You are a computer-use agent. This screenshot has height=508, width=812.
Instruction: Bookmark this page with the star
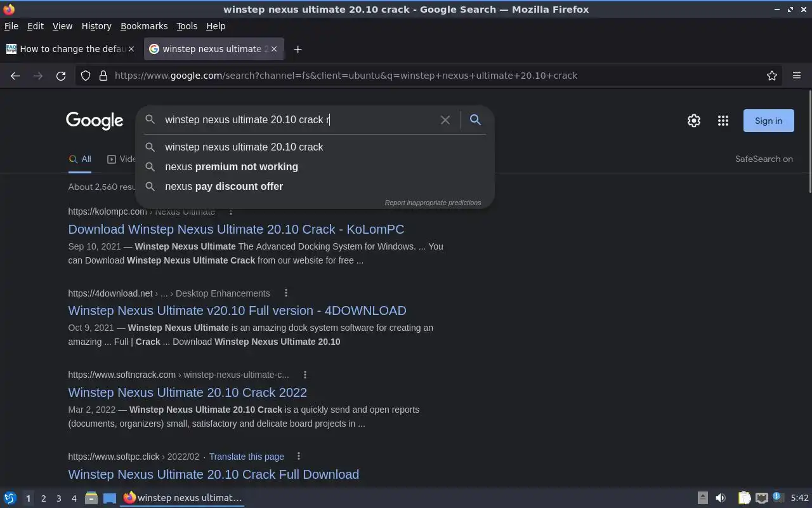tap(772, 76)
